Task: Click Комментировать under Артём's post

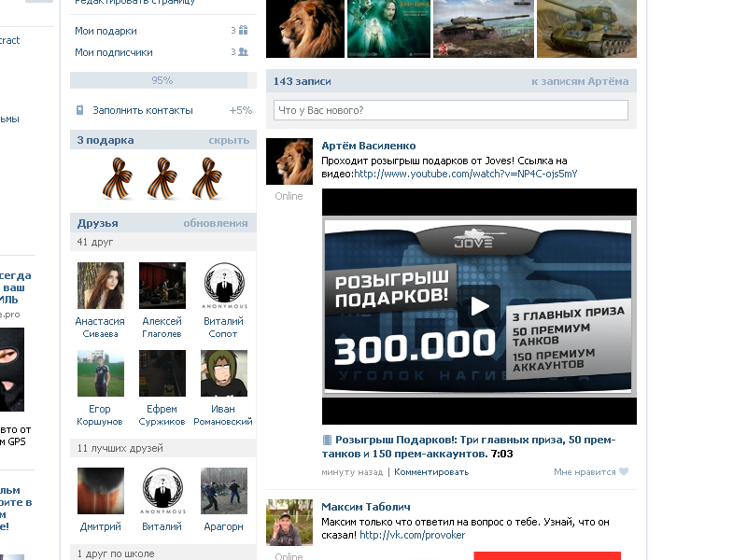Action: point(431,472)
